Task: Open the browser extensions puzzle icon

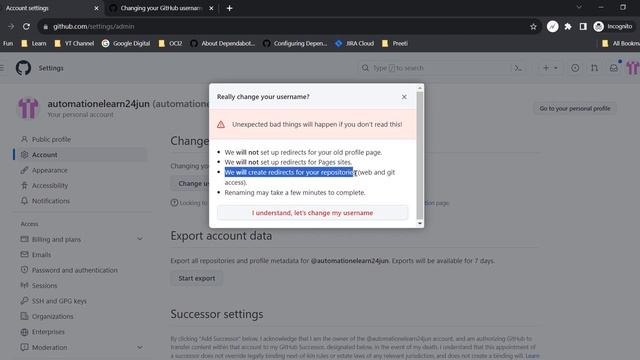Action: (x=568, y=27)
